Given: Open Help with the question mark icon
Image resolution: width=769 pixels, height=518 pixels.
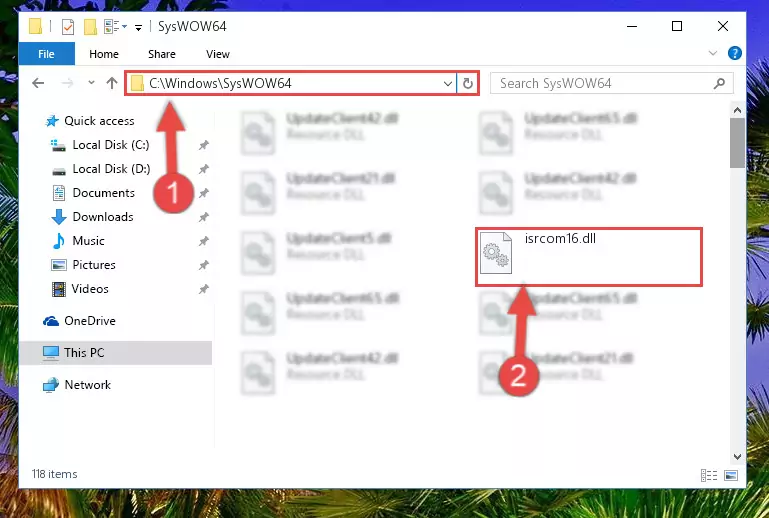Looking at the screenshot, I should point(735,53).
